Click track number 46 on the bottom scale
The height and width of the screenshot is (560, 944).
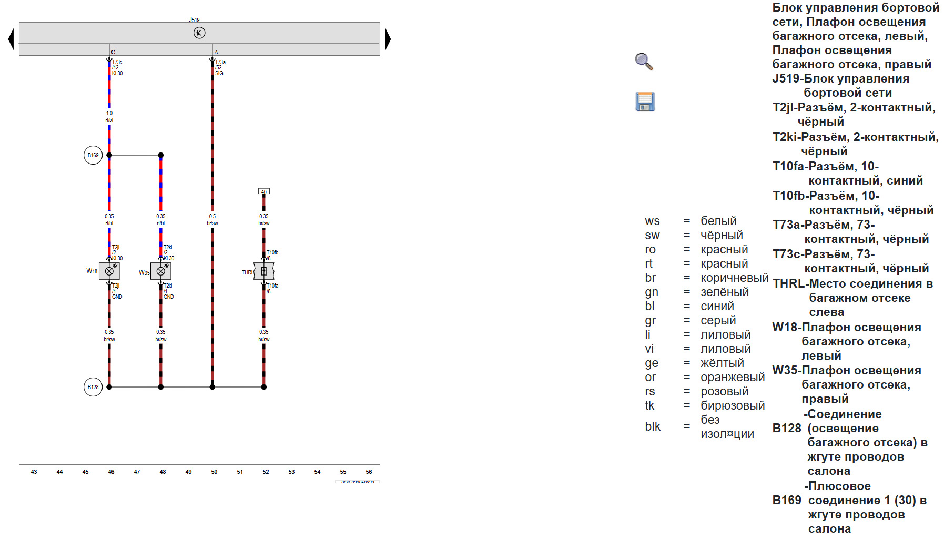coord(111,472)
